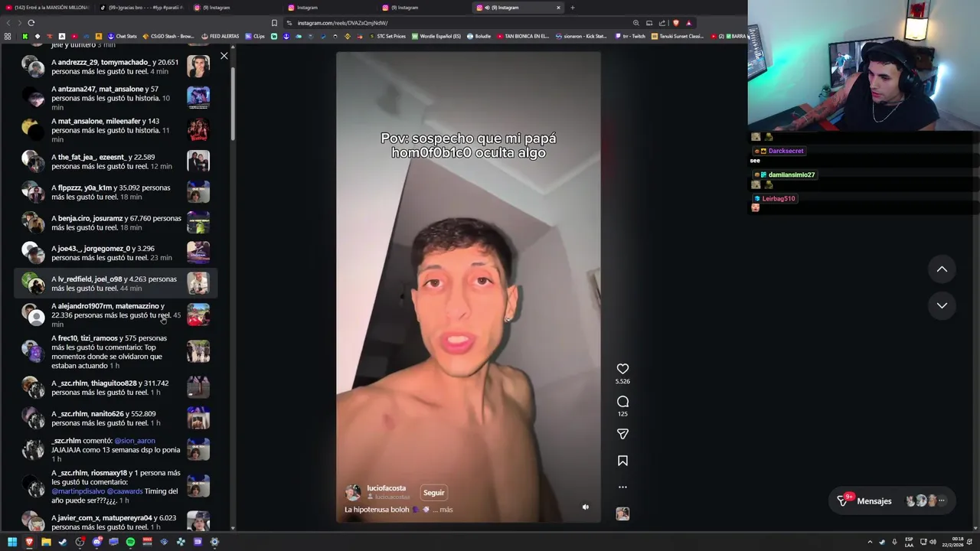Open Steam from the taskbar
The height and width of the screenshot is (551, 980).
(x=63, y=542)
